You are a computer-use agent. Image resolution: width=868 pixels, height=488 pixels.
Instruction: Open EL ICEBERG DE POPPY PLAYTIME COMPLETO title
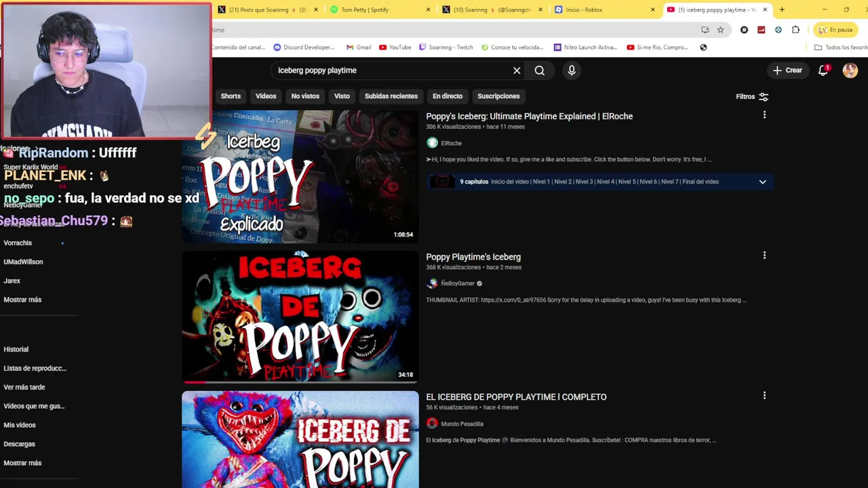point(516,397)
